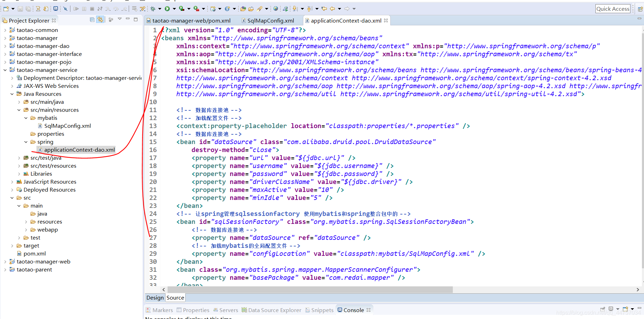Click the Terminate stop icon

pyautogui.click(x=92, y=9)
